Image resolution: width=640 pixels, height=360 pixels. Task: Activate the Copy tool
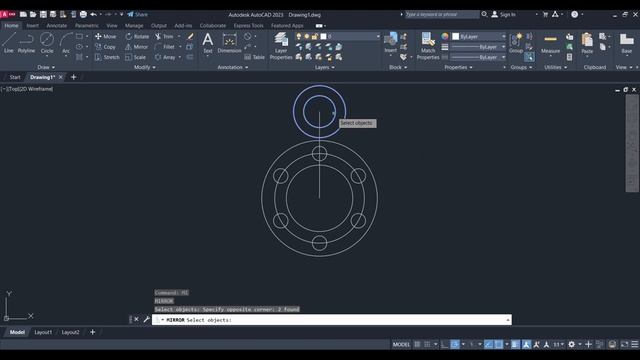[x=105, y=47]
